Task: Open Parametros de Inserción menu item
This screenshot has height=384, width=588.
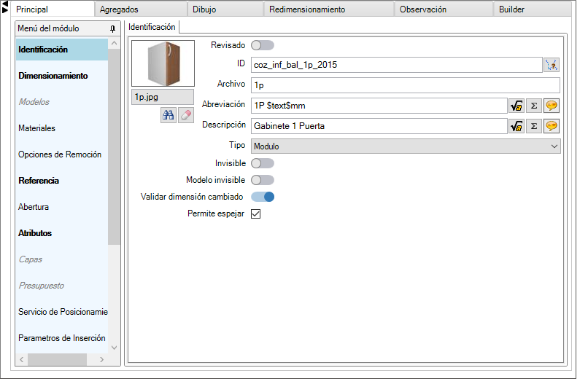Action: (x=62, y=338)
